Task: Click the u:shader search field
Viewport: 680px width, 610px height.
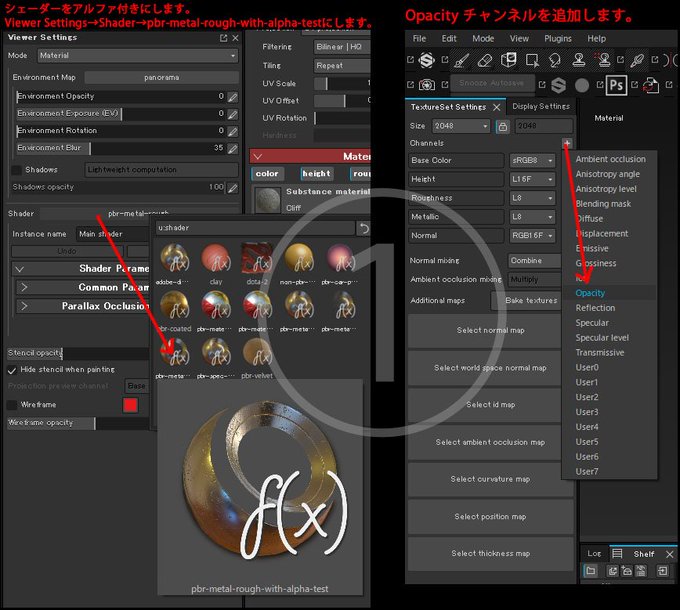Action: (255, 228)
